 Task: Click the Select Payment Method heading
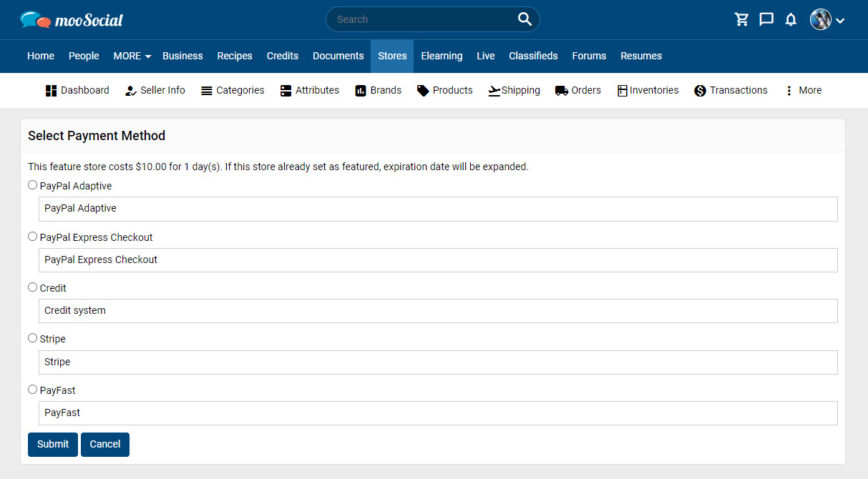pos(97,136)
